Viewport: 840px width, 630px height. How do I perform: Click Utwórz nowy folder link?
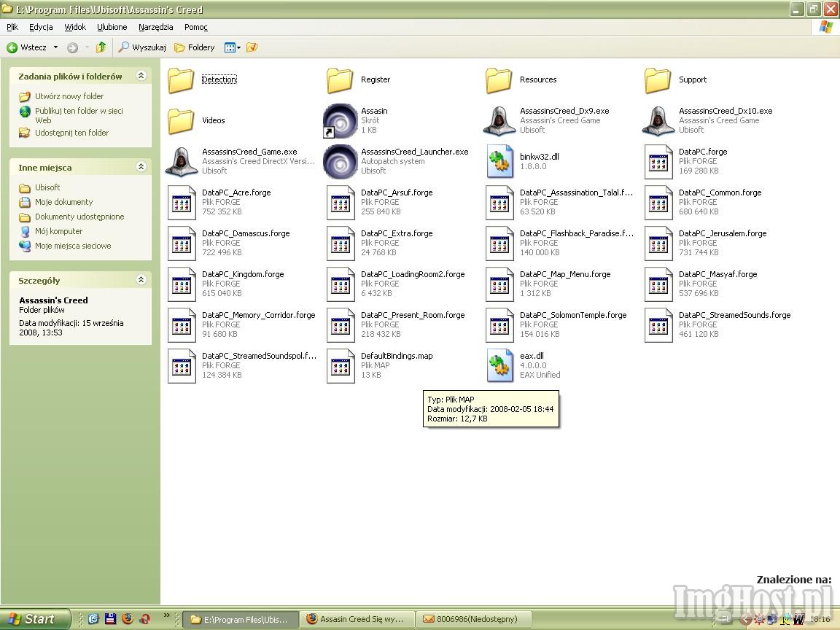click(69, 96)
